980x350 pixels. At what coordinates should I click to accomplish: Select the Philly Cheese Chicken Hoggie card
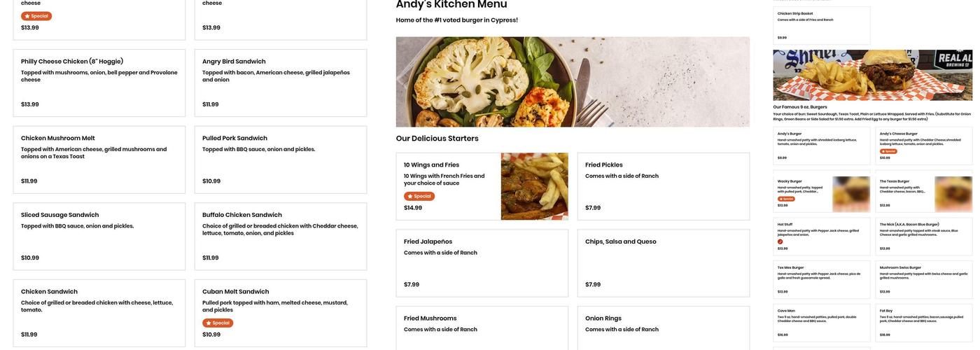[x=99, y=83]
